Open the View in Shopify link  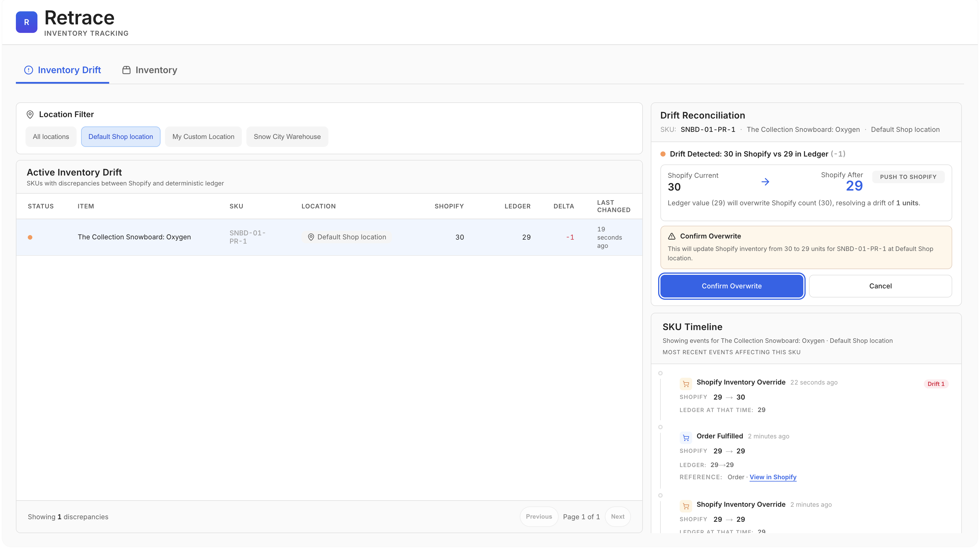point(773,477)
